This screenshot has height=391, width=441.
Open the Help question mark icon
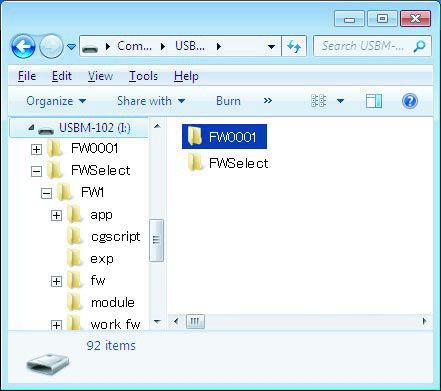410,101
